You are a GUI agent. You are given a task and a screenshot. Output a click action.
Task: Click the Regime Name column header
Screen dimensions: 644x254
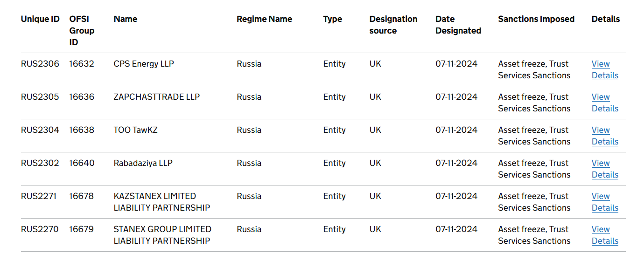coord(264,19)
